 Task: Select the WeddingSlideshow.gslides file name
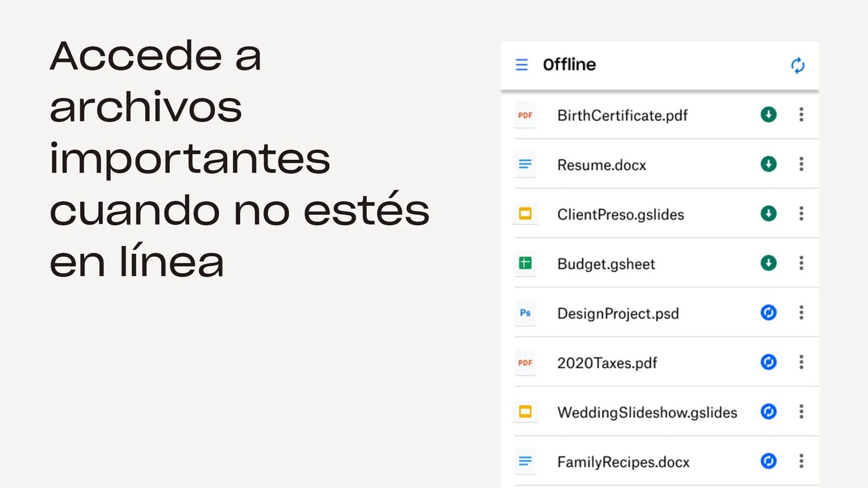point(647,413)
